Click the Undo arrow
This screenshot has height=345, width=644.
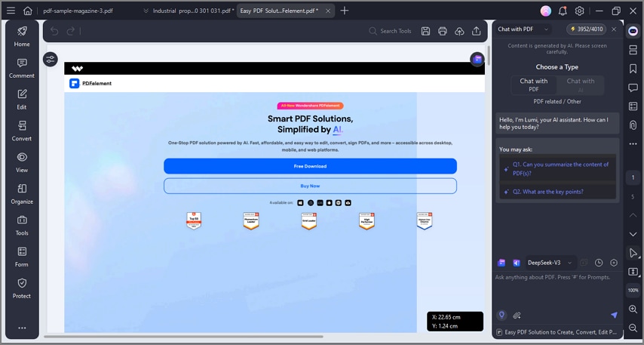tap(54, 31)
